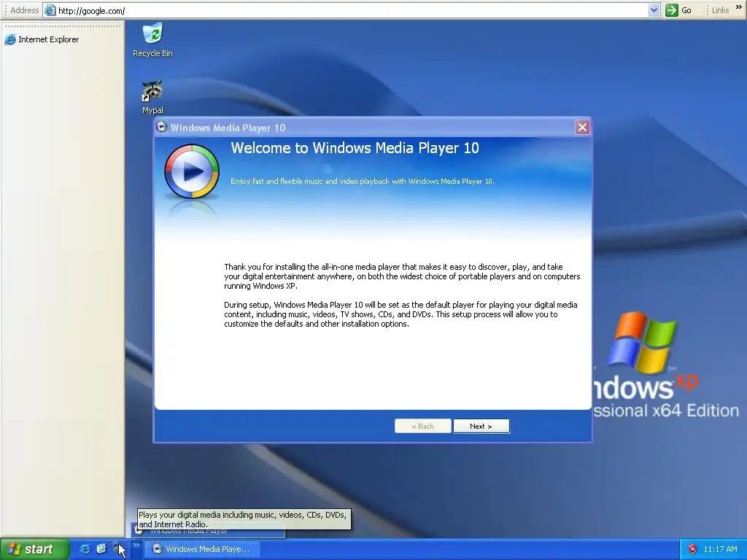Click the "During setup, Windows Media Player 10" paragraph
Viewport: 747px width, 560px height.
400,314
